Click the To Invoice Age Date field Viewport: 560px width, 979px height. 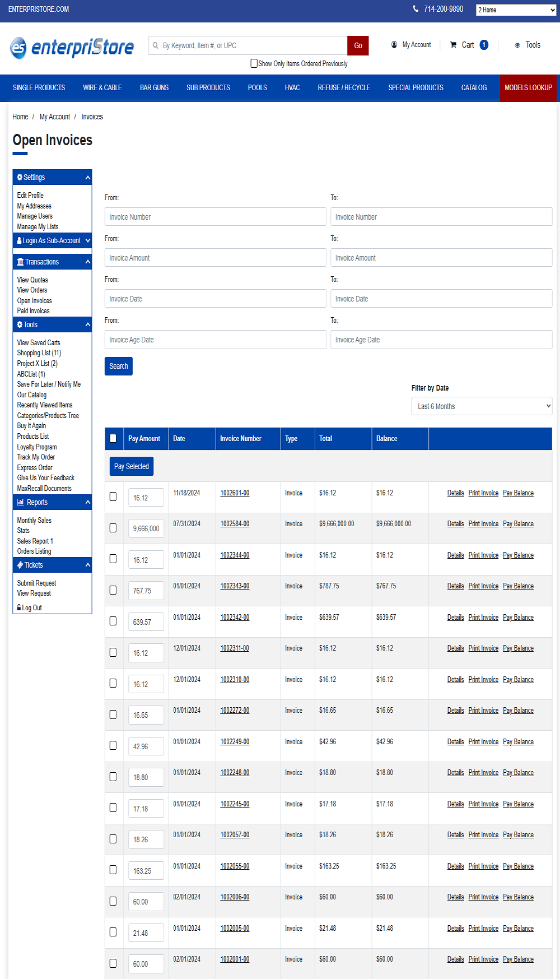click(x=441, y=340)
